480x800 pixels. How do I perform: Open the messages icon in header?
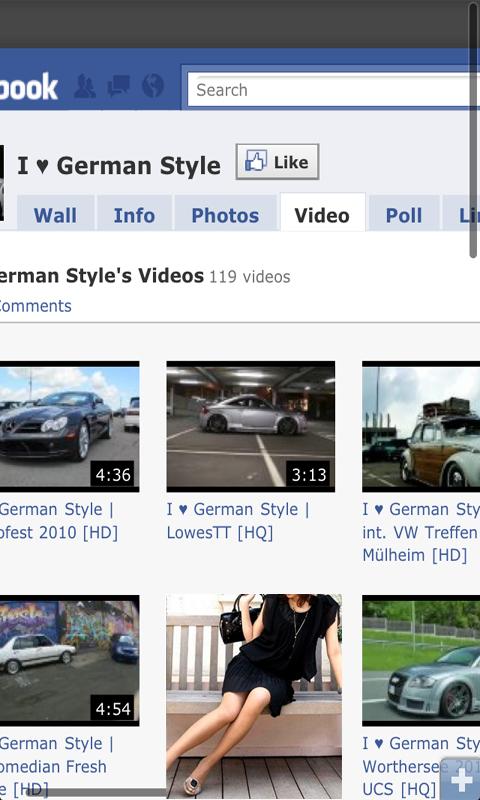118,86
